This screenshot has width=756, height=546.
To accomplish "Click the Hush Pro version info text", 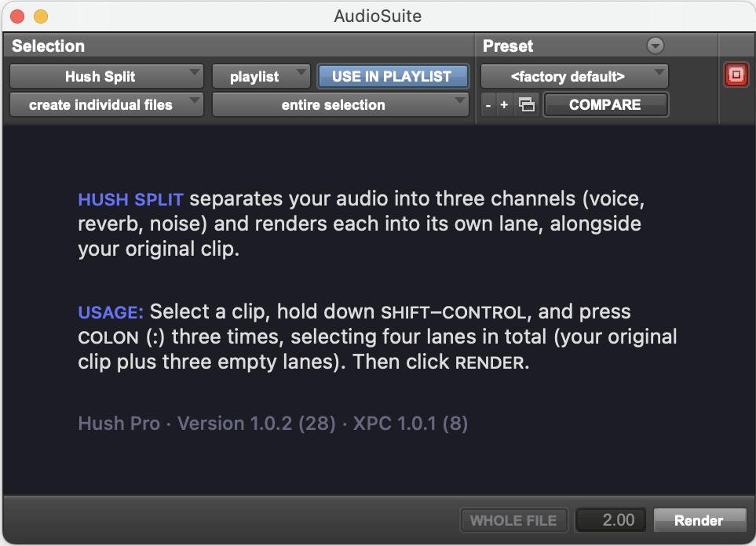I will pyautogui.click(x=273, y=424).
